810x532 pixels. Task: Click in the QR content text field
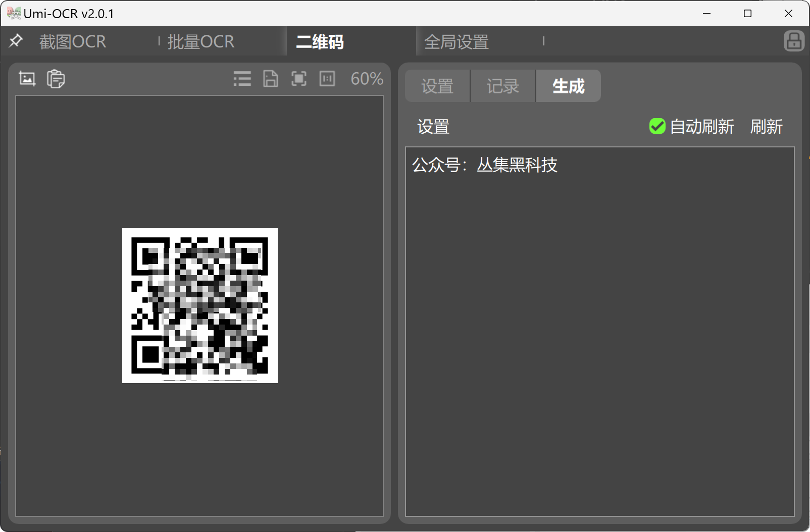pyautogui.click(x=600, y=332)
